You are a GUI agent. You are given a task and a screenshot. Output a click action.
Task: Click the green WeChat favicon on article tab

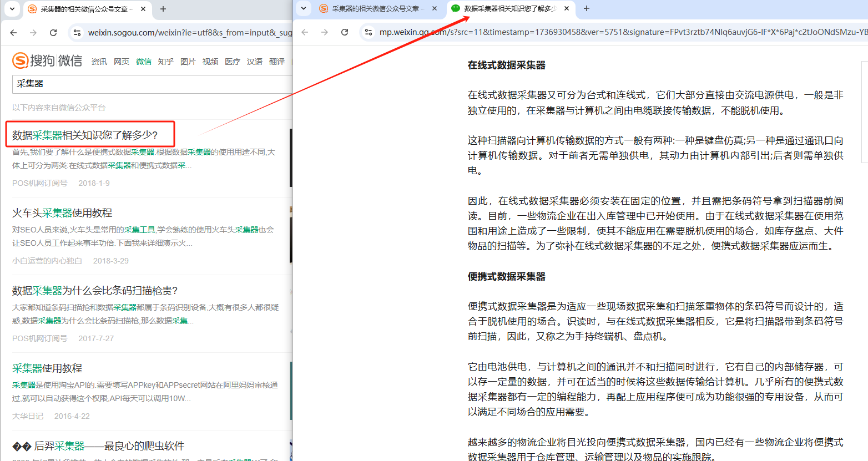point(456,8)
